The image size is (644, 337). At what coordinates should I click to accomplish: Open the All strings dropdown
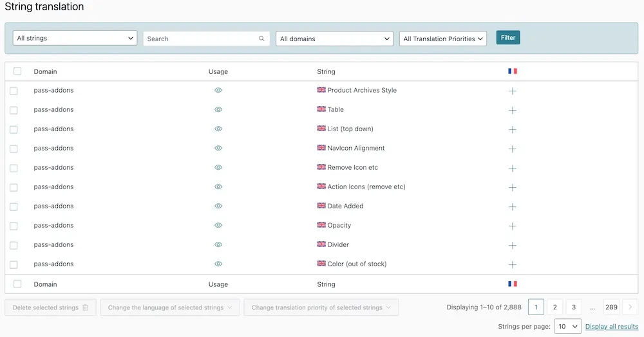(x=75, y=38)
